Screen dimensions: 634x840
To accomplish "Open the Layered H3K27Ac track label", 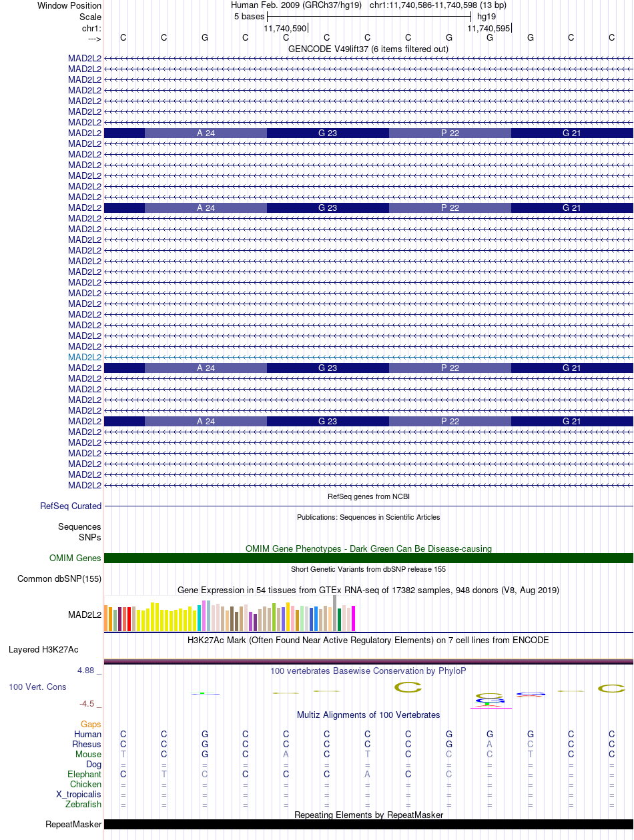I will (43, 649).
